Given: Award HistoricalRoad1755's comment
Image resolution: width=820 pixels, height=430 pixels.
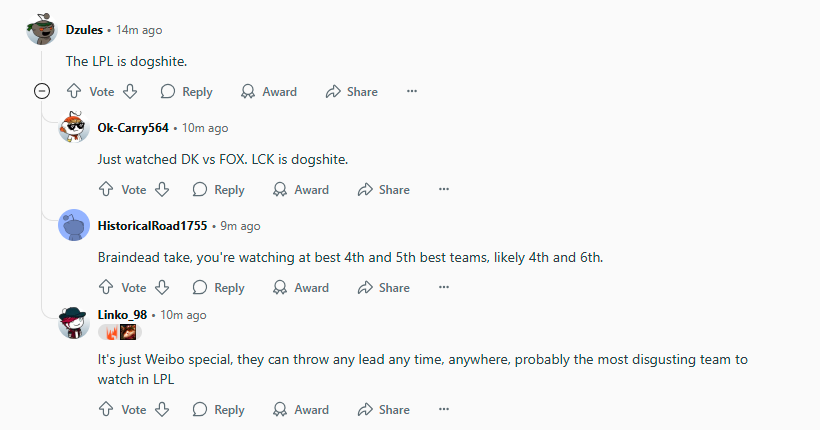Looking at the screenshot, I should [301, 287].
